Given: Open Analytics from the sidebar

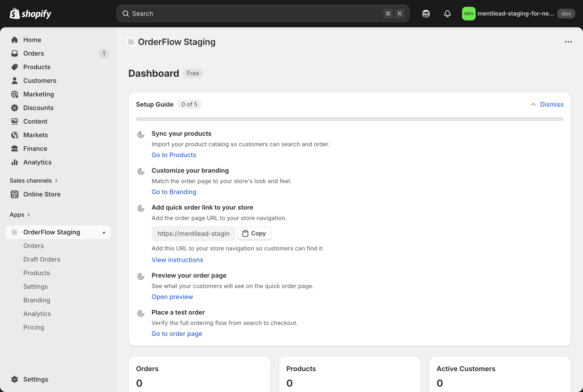Looking at the screenshot, I should 37,162.
